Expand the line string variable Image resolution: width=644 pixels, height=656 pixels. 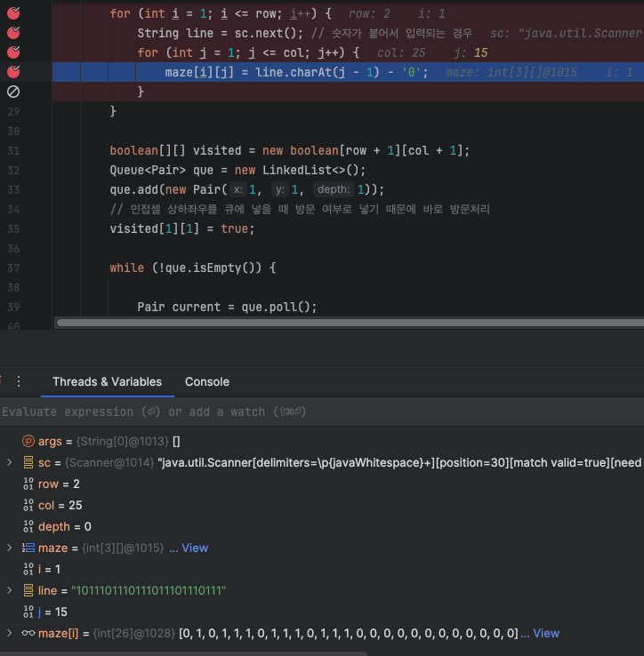(9, 590)
